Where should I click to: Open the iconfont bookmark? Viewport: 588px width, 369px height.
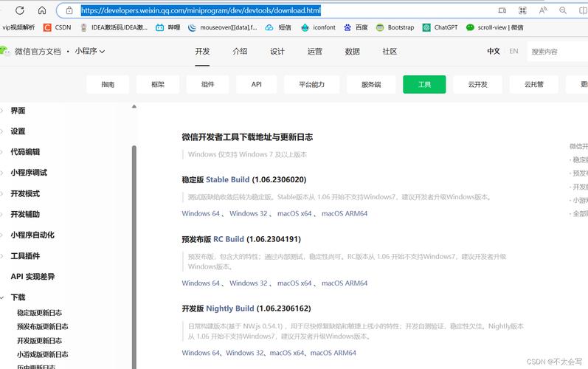[319, 27]
